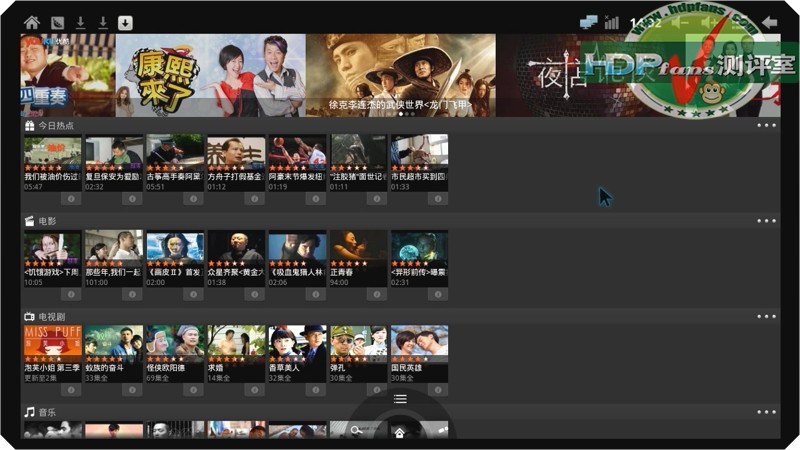Screen dimensions: 800x450
Task: Play the <异形前传>曝震 trailer thumbnail
Action: tap(419, 247)
